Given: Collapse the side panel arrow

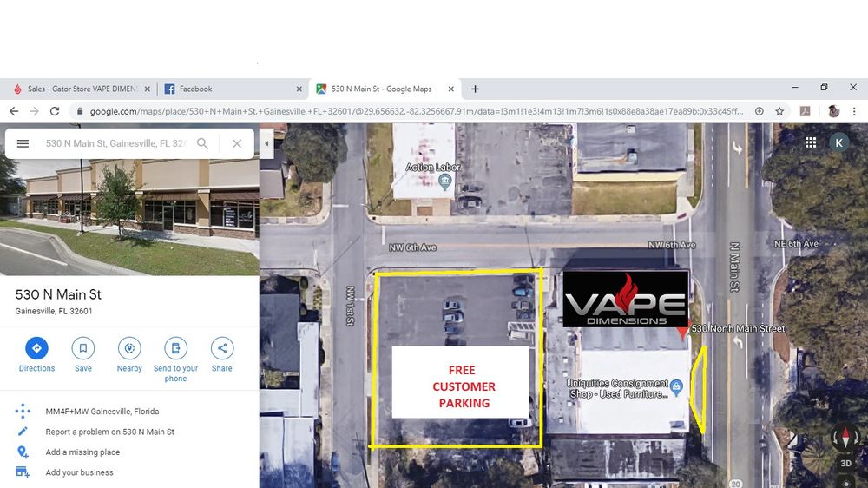Looking at the screenshot, I should tap(266, 143).
